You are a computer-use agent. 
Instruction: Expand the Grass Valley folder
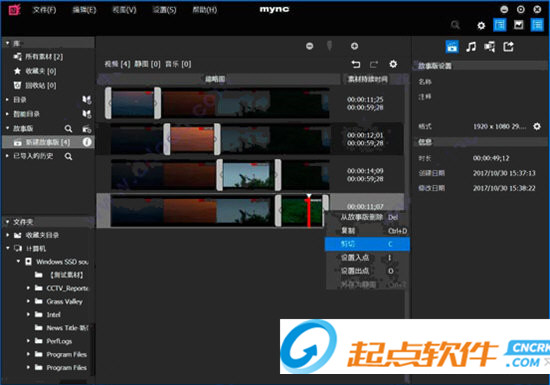(28, 301)
